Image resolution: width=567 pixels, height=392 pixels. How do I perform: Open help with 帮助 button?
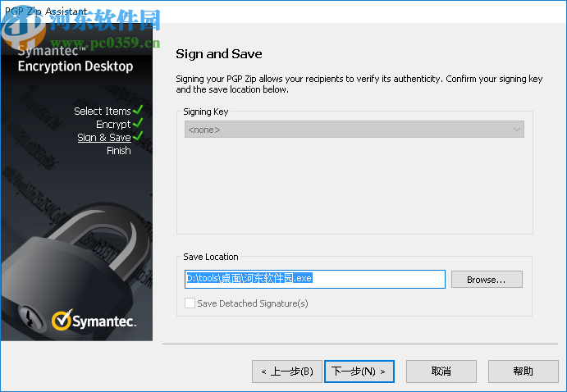pyautogui.click(x=523, y=371)
